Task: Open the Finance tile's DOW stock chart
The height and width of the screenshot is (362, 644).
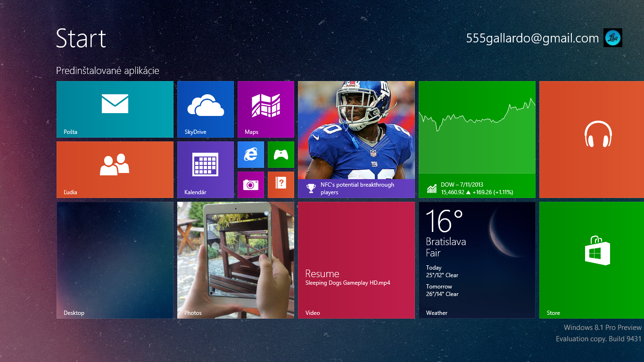Action: (477, 140)
